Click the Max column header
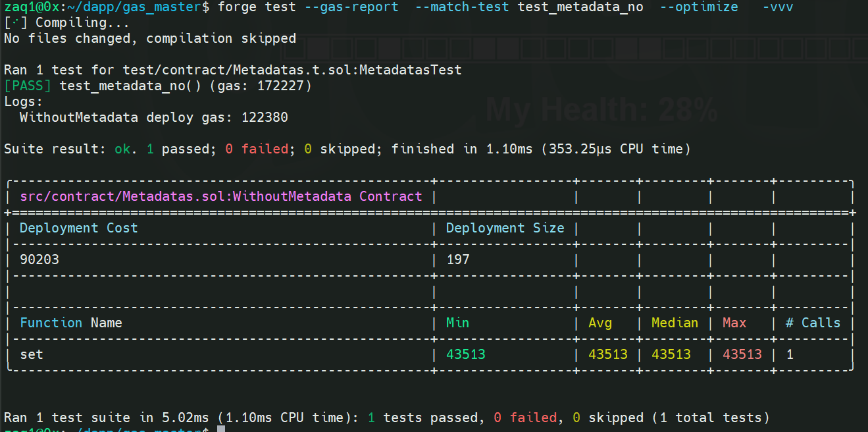The width and height of the screenshot is (868, 432). (734, 323)
